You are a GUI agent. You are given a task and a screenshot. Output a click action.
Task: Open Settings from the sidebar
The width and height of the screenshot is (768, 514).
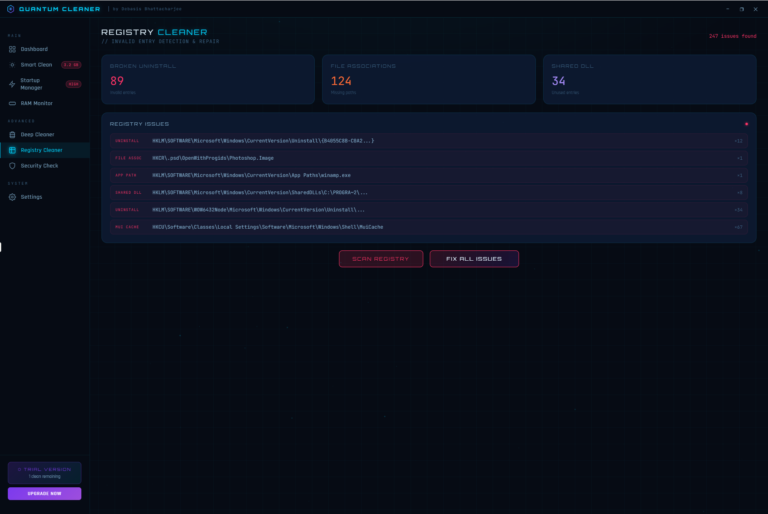point(45,197)
